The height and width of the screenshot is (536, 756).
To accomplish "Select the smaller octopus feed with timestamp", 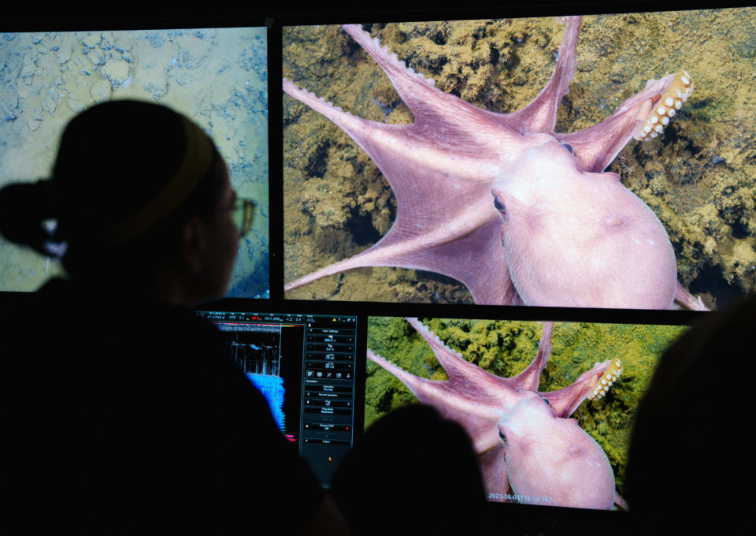I will [x=527, y=413].
